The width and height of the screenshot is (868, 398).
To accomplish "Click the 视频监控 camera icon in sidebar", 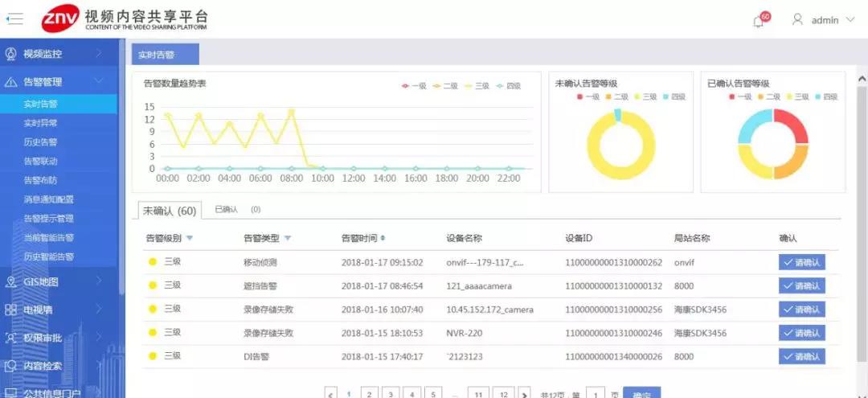I will point(11,54).
